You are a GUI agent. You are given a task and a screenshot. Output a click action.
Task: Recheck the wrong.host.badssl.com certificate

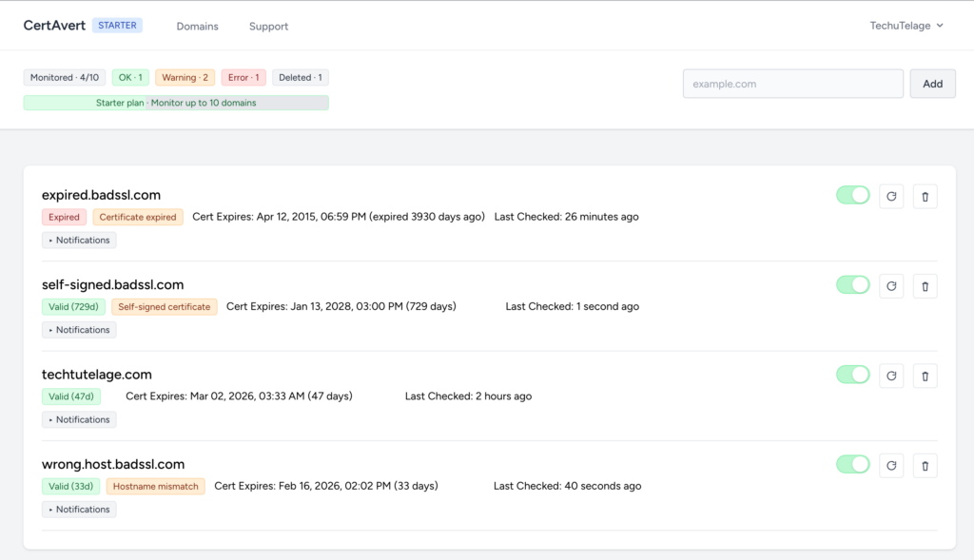[x=891, y=465]
